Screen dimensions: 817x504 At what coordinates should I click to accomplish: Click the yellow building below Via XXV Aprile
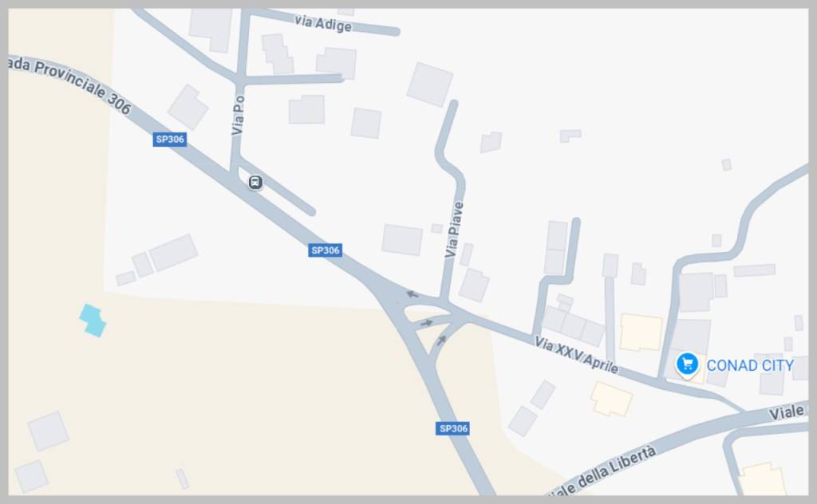point(611,400)
